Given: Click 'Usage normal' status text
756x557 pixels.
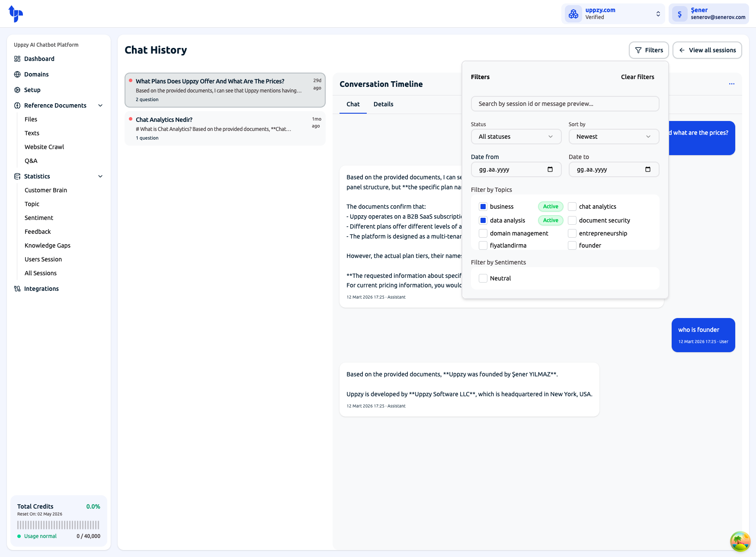Looking at the screenshot, I should pos(40,536).
